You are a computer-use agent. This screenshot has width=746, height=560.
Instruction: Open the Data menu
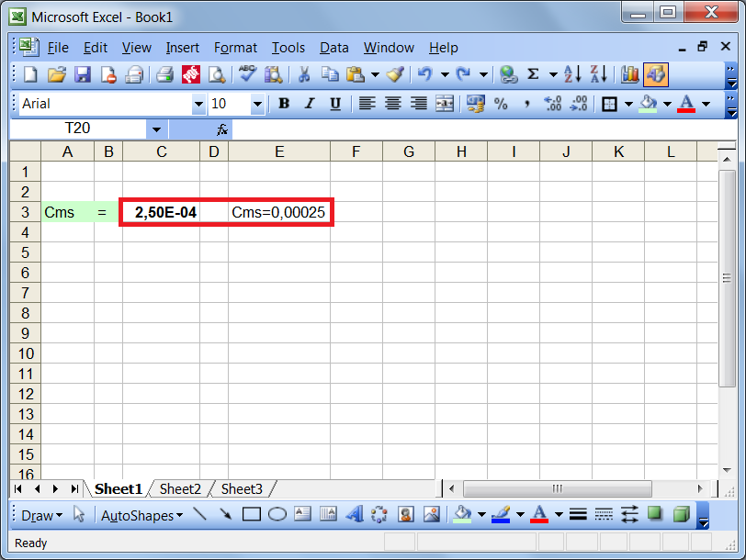click(334, 48)
